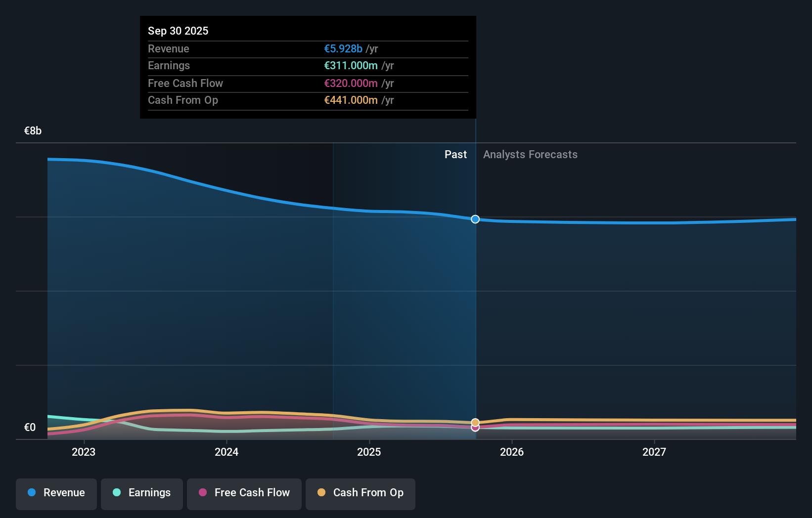Click the orange Cash From Op legend dot
Screen dimensions: 812x518
[321, 492]
